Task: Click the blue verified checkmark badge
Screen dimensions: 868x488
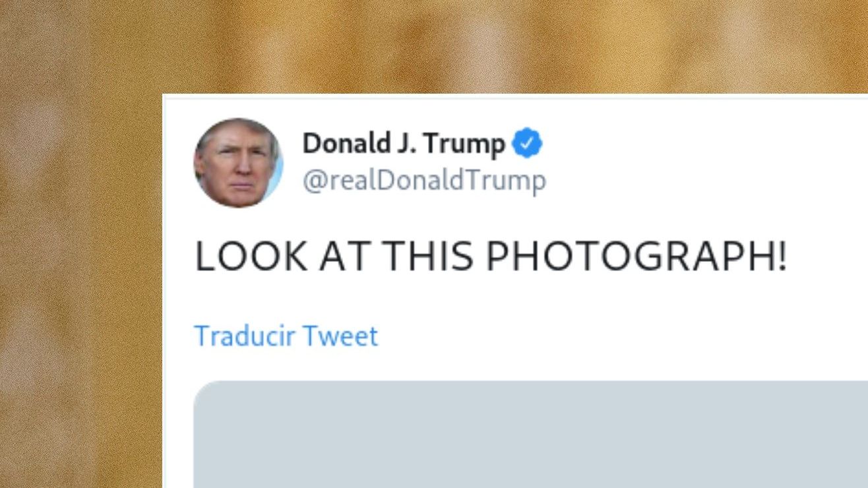Action: coord(527,144)
